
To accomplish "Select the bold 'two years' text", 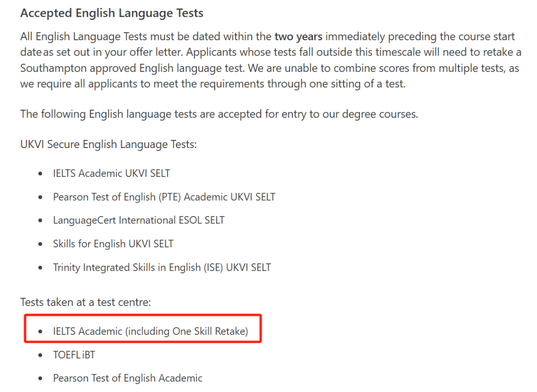I will [298, 36].
